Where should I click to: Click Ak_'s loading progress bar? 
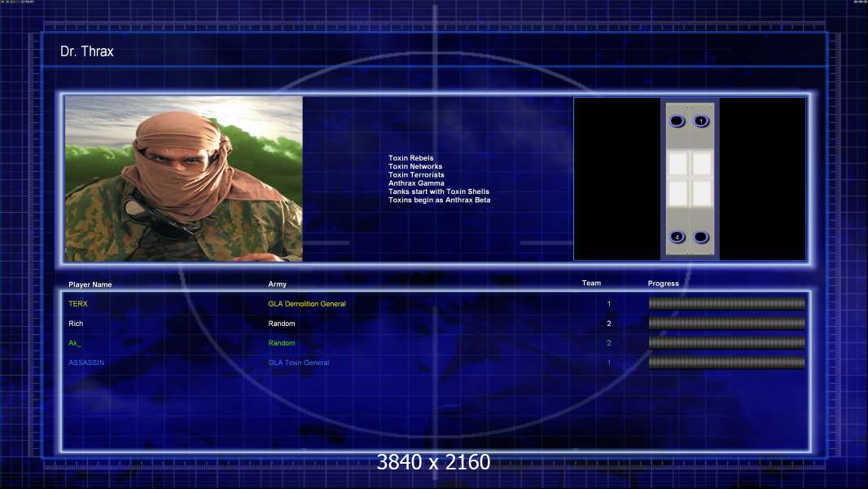[727, 343]
